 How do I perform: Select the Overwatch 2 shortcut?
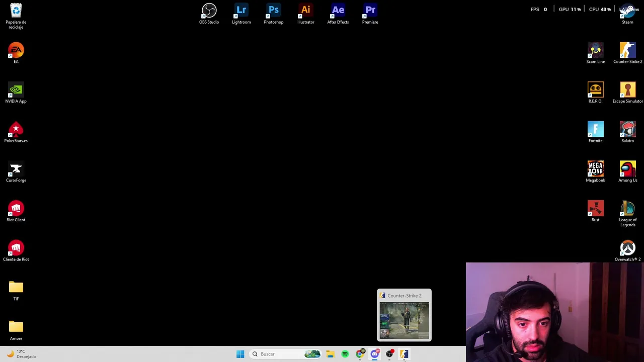pos(628,250)
